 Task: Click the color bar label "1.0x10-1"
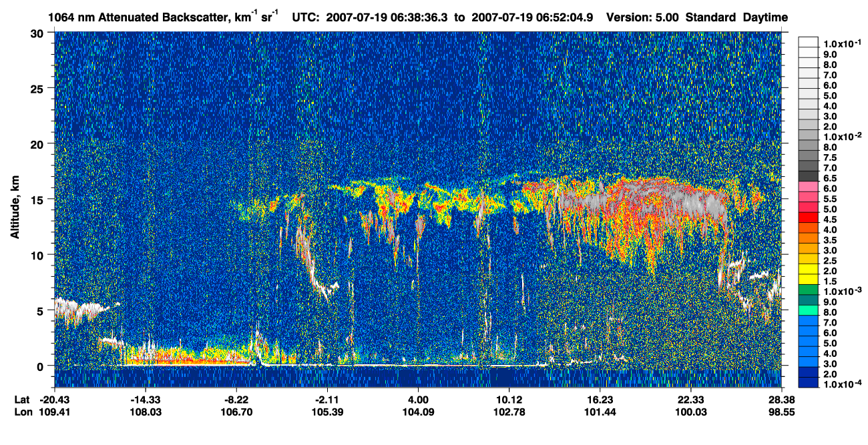point(841,43)
